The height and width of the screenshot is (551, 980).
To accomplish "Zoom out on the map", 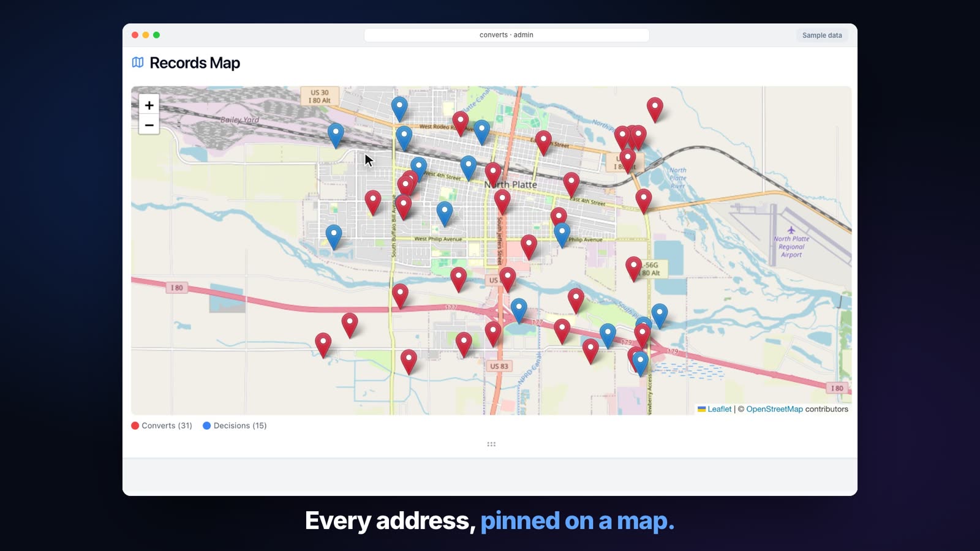I will (x=149, y=125).
